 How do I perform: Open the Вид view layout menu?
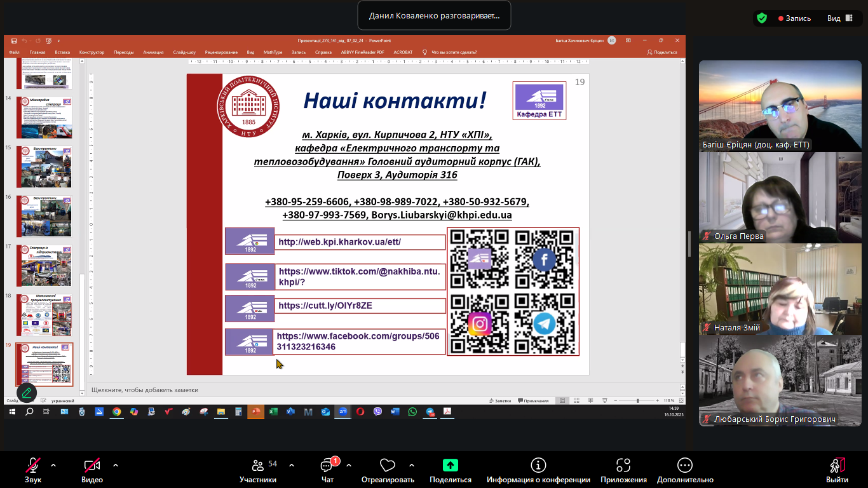pyautogui.click(x=839, y=18)
